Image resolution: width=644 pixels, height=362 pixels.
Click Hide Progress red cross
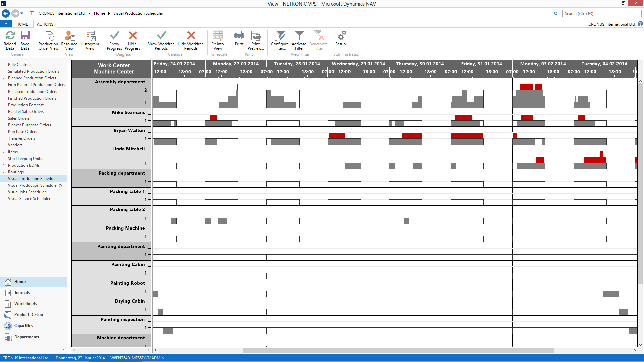point(133,35)
